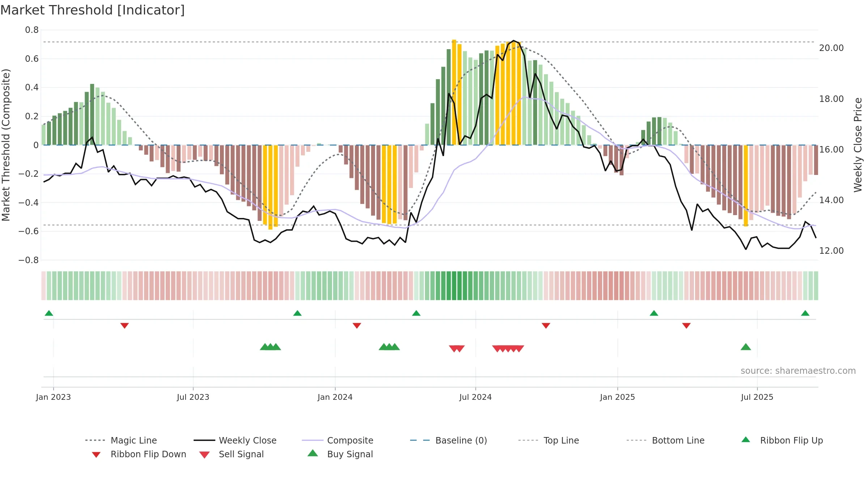Screen dimensions: 868x488
Task: Toggle Sell Signal legend entry
Action: (231, 454)
